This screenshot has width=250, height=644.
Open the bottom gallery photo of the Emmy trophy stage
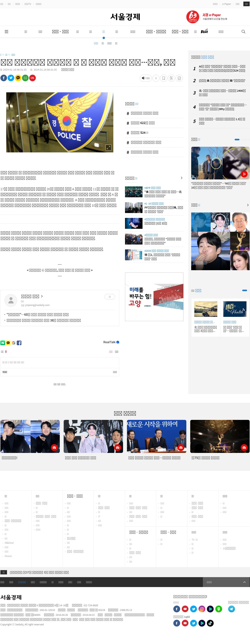click(x=220, y=436)
